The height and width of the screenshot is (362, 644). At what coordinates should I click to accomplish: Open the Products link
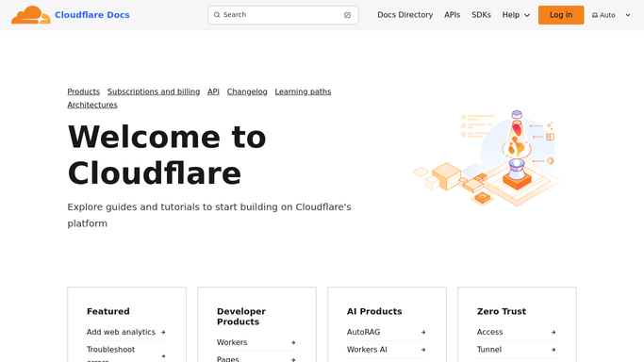tap(83, 91)
